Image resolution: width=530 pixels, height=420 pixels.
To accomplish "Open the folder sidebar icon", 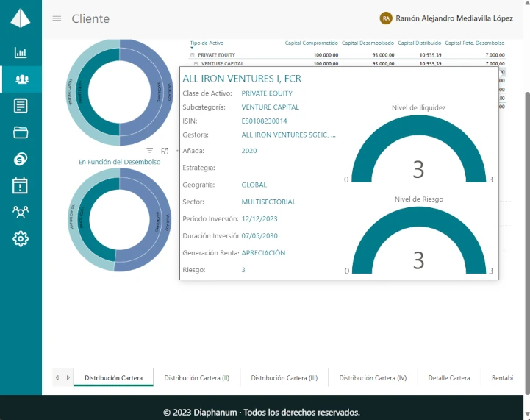I will (x=21, y=132).
